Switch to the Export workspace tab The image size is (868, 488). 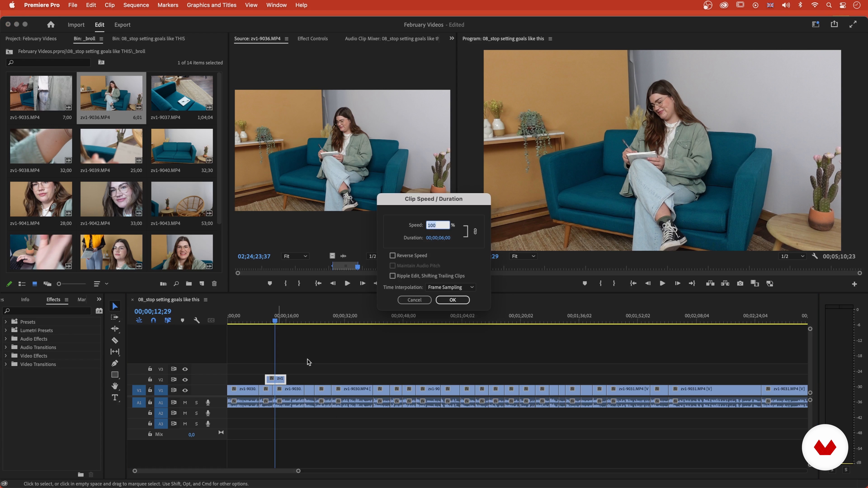[x=122, y=25]
